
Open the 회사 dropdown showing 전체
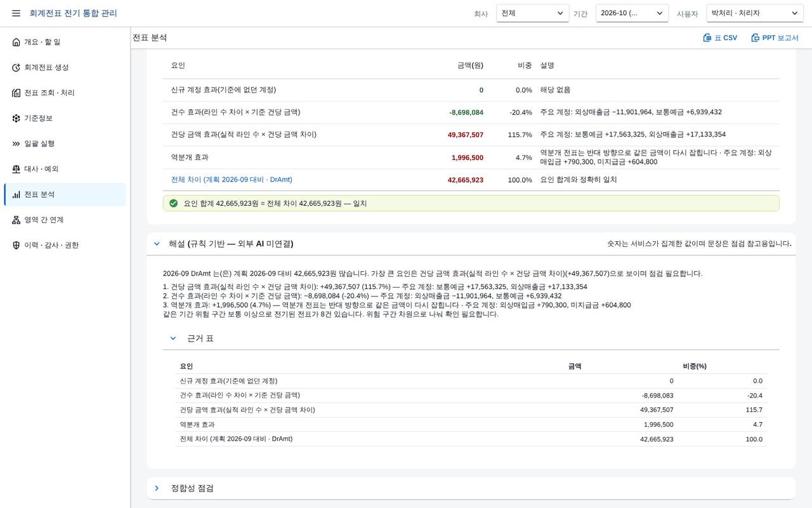pos(533,13)
